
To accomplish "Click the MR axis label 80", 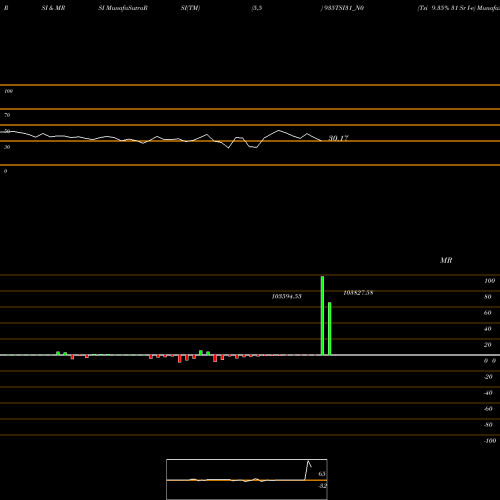I will (487, 297).
